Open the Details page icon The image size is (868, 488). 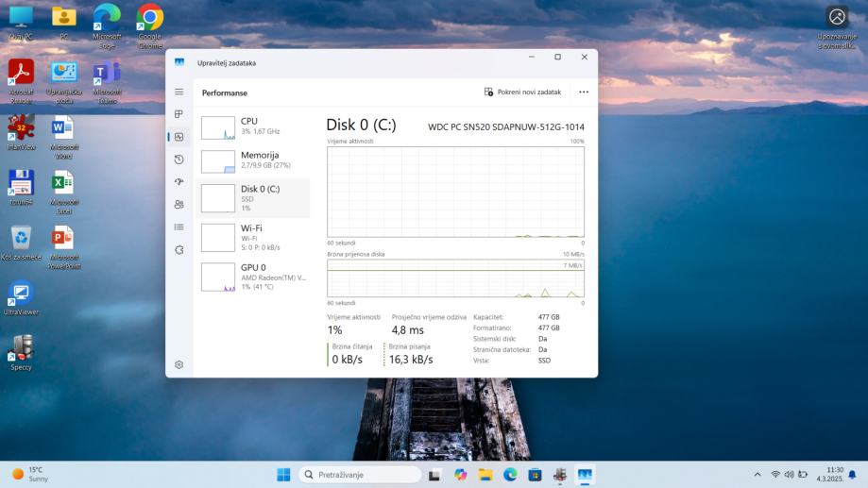[179, 227]
